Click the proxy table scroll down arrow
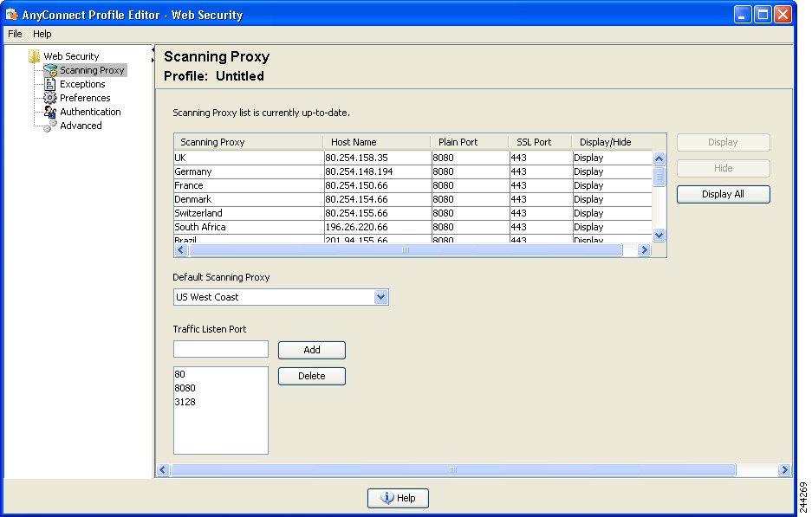The width and height of the screenshot is (812, 517). point(659,235)
